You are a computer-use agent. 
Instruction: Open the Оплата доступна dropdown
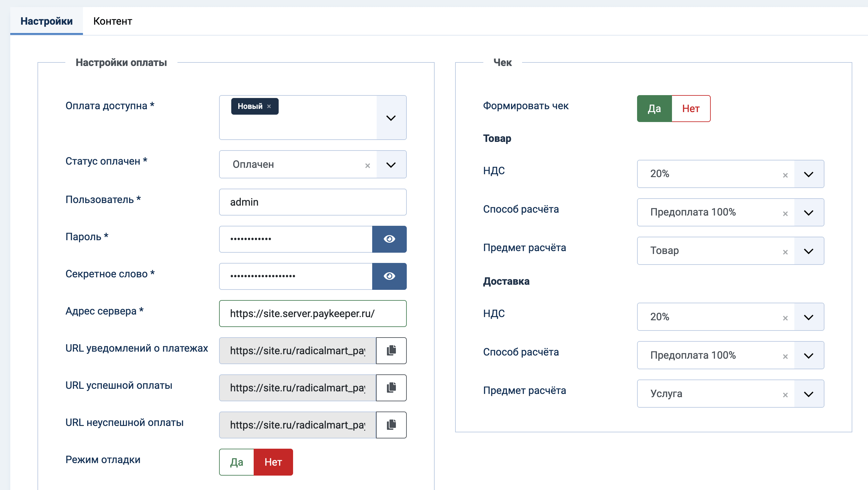391,118
